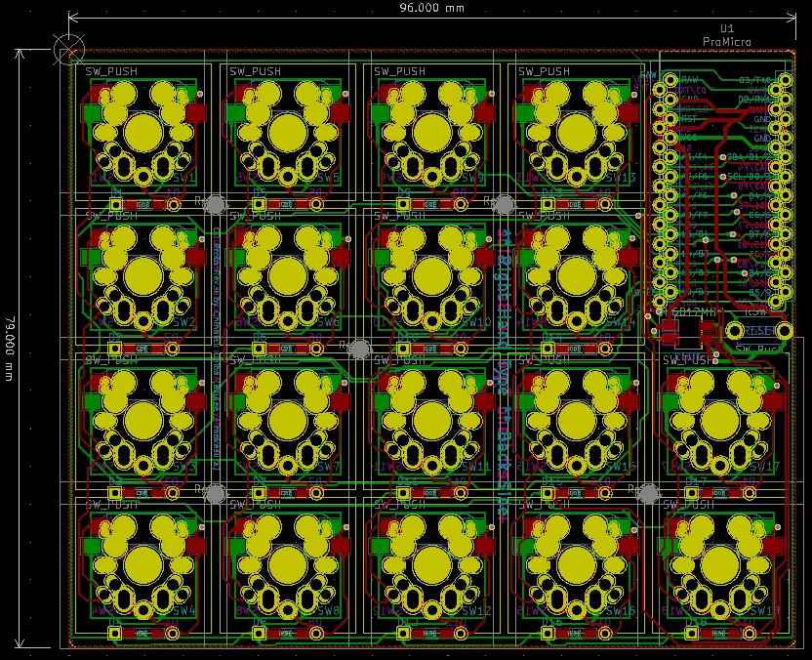The width and height of the screenshot is (812, 660).
Task: Click the RAW through-hole pad on ProMicro
Action: (670, 80)
